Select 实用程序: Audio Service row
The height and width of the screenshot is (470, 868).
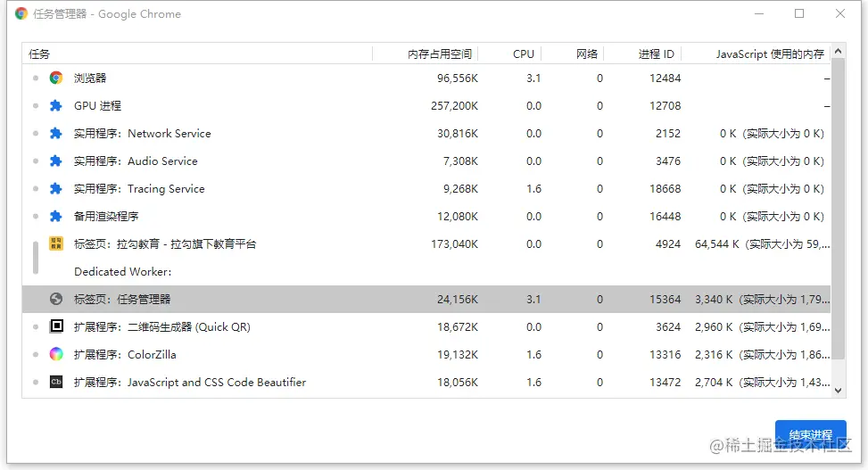pos(426,161)
